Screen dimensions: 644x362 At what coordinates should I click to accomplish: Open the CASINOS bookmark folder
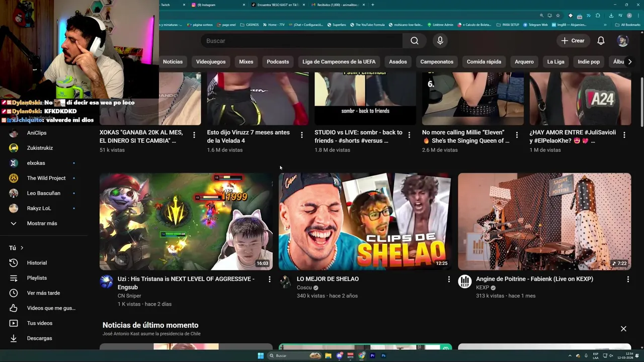[x=250, y=25]
